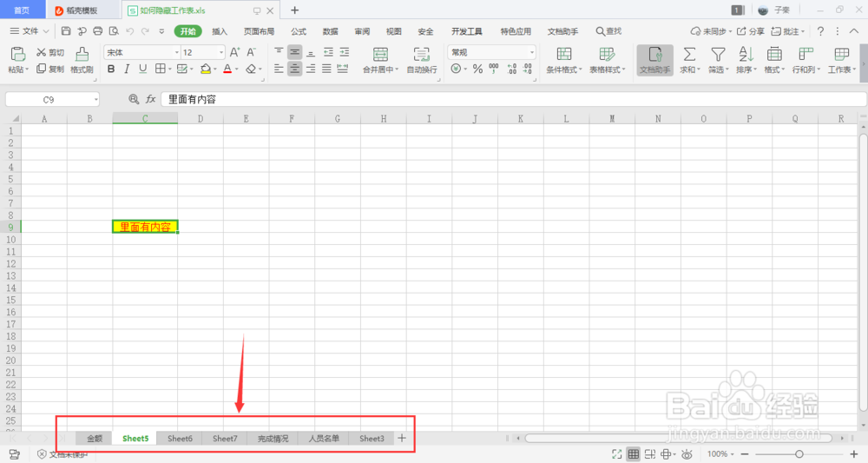The width and height of the screenshot is (868, 463).
Task: Click the add new sheet plus button
Action: pos(402,438)
